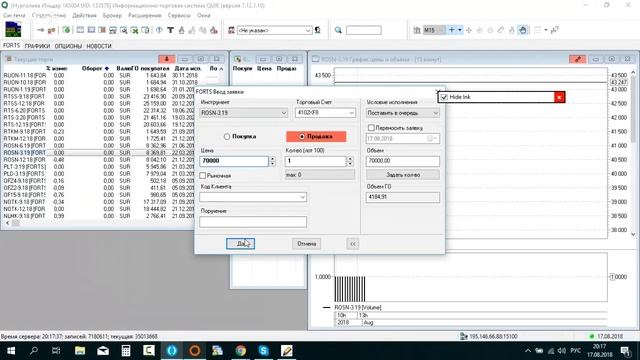Open Skype from the taskbar
The width and height of the screenshot is (640, 360).
pos(264,351)
